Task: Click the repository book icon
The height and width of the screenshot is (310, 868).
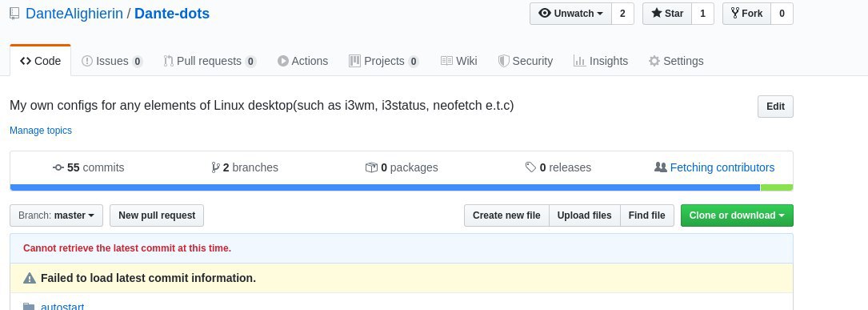Action: click(x=15, y=14)
